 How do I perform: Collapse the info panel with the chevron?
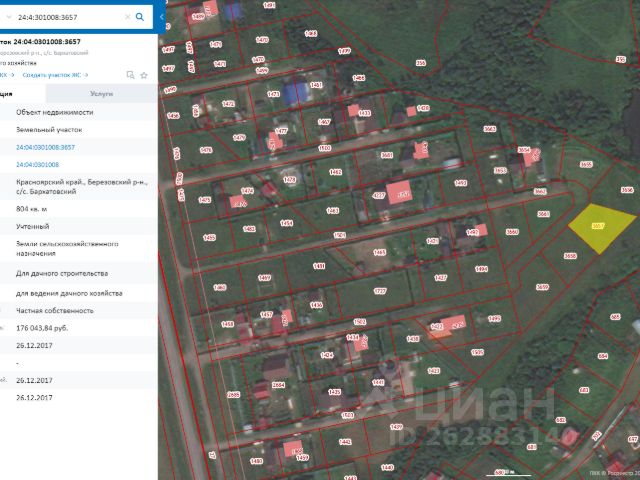pyautogui.click(x=162, y=17)
